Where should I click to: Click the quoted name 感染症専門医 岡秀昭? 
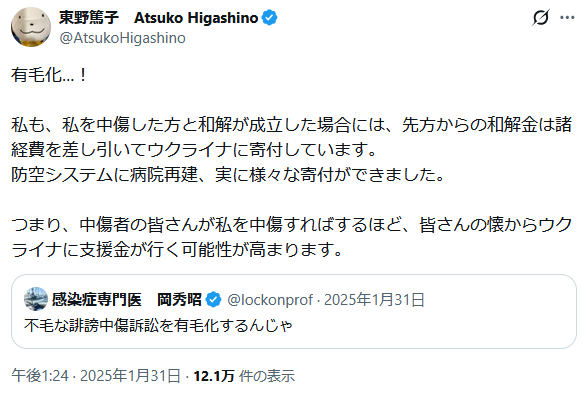tap(126, 300)
